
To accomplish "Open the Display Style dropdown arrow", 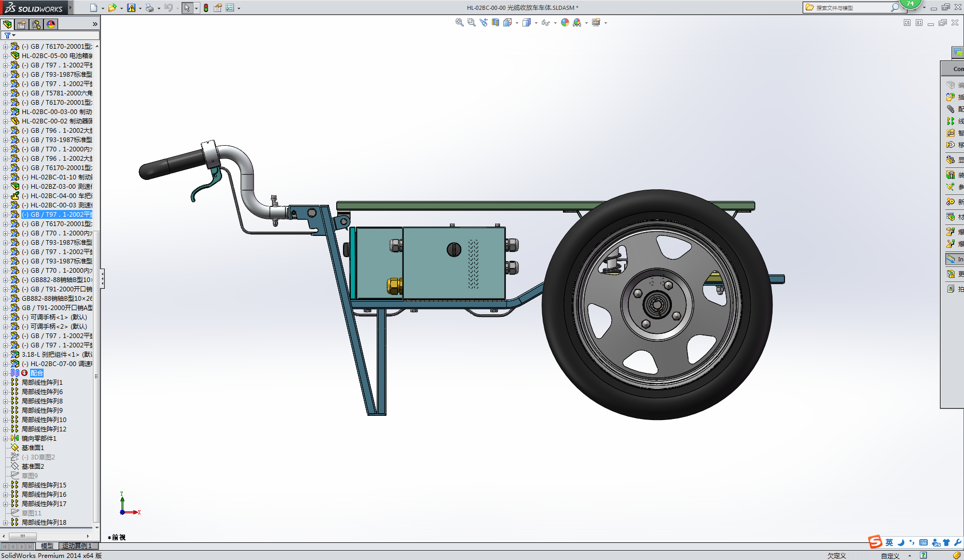I will click(x=536, y=23).
